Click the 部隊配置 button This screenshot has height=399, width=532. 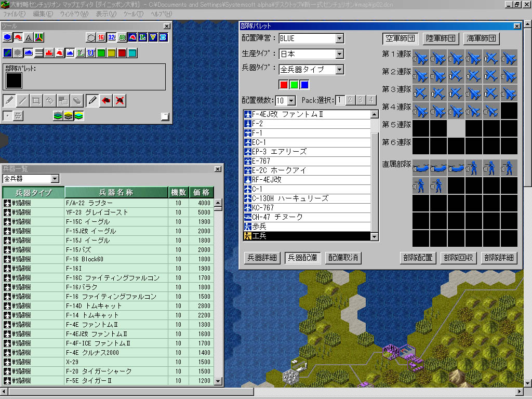coord(417,258)
